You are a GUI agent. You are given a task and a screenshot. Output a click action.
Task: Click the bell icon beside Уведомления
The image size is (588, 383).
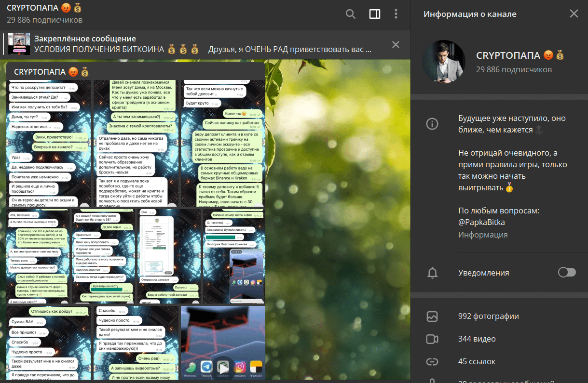[432, 273]
